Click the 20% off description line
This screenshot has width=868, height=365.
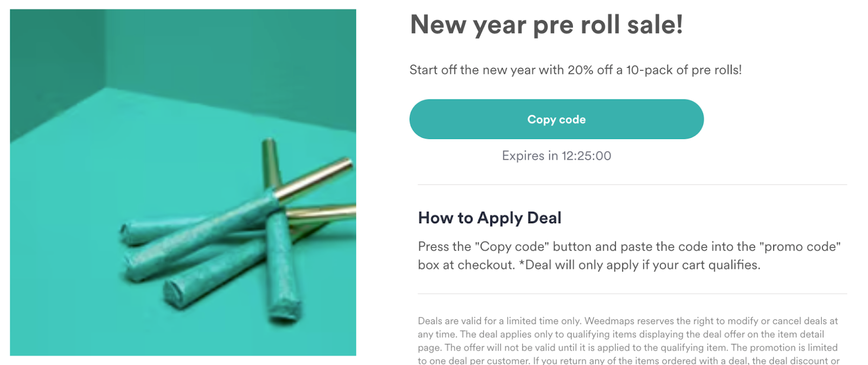[x=576, y=70]
